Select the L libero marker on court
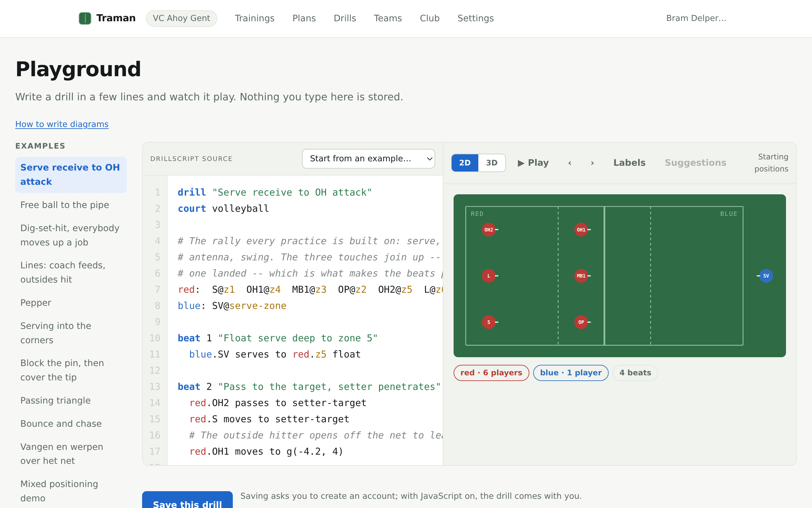The width and height of the screenshot is (812, 508). tap(488, 276)
